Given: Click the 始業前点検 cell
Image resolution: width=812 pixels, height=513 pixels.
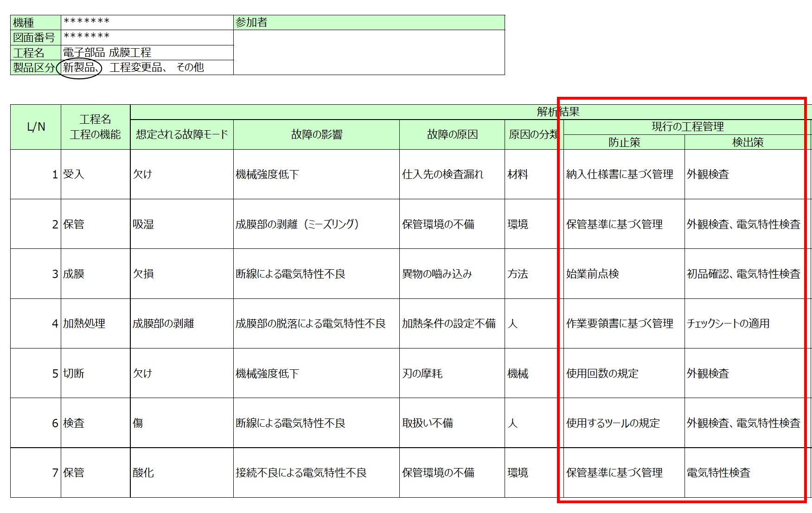Looking at the screenshot, I should click(624, 274).
